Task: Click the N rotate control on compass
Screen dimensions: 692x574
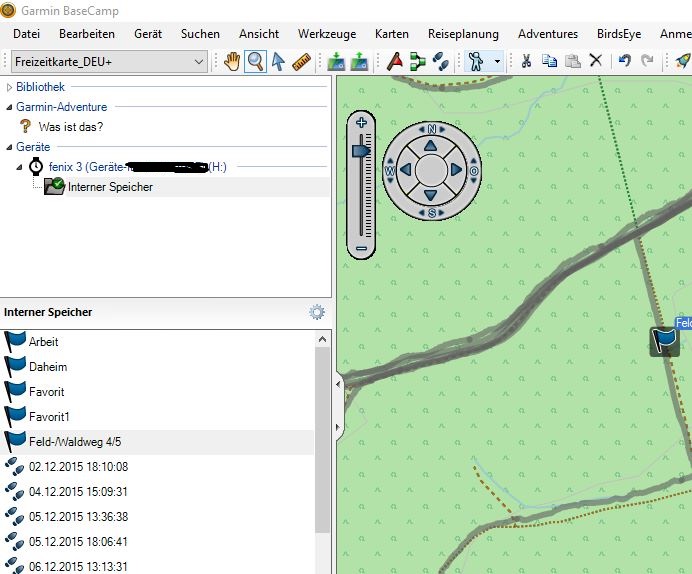Action: (432, 129)
